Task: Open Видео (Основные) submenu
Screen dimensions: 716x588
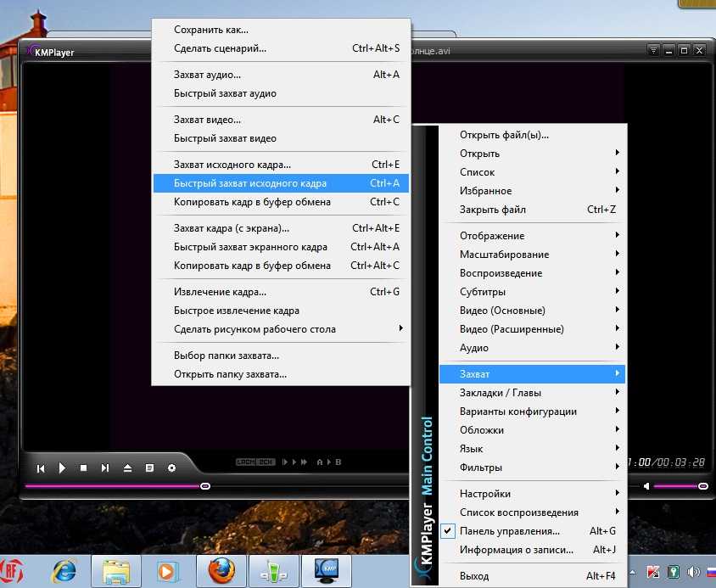Action: (533, 311)
